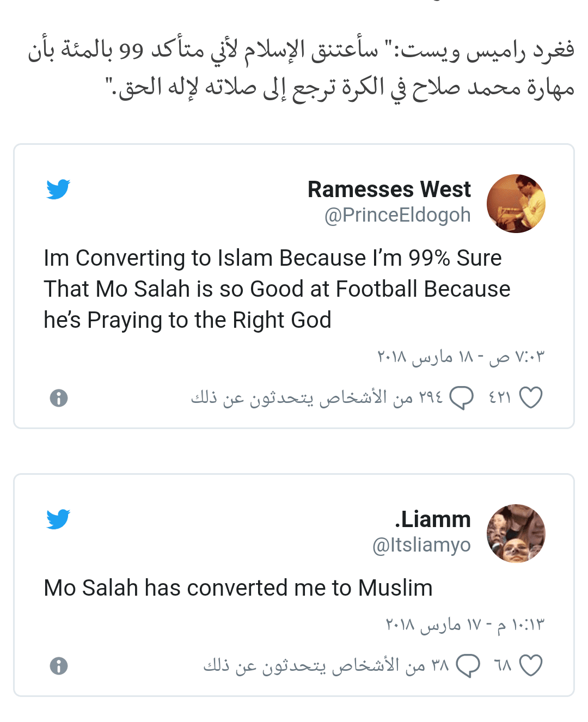Open the reply bubble on the .Liamm tweet

point(468,664)
